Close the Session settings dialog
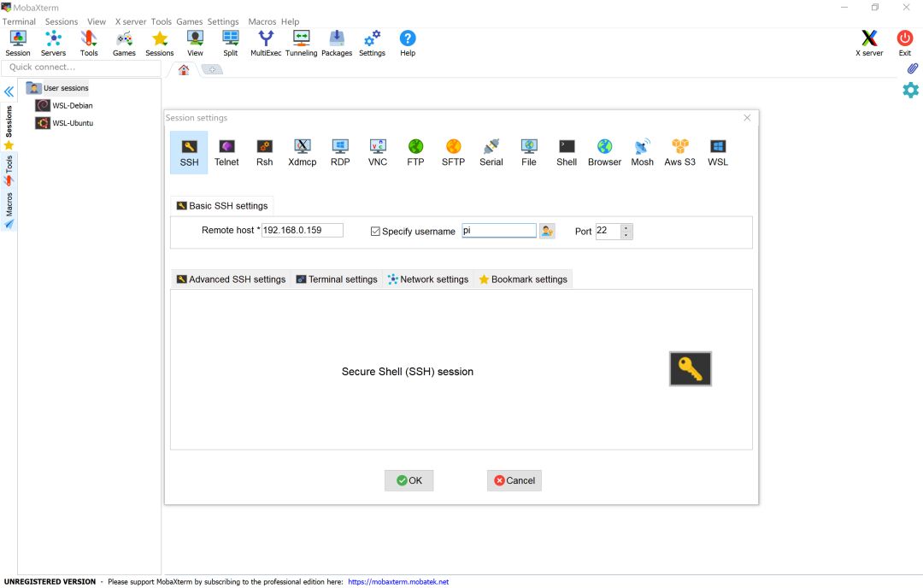The width and height of the screenshot is (923, 588). click(747, 118)
